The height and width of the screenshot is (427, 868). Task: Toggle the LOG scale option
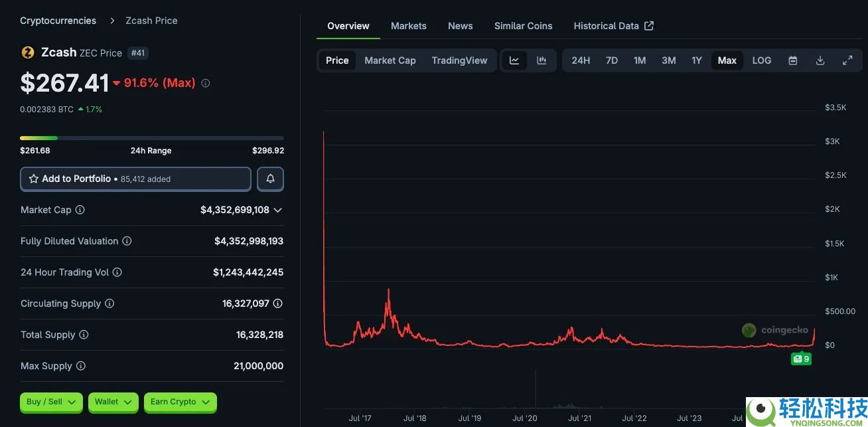pos(761,60)
